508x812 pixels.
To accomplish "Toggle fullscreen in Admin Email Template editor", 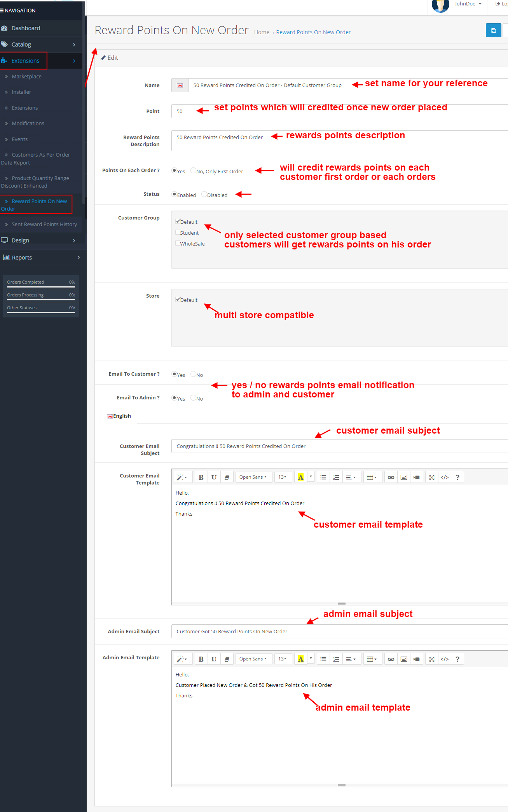I will coord(432,659).
